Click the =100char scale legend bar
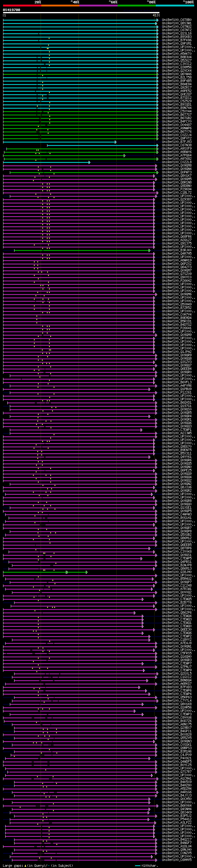 pyautogui.click(x=137, y=865)
